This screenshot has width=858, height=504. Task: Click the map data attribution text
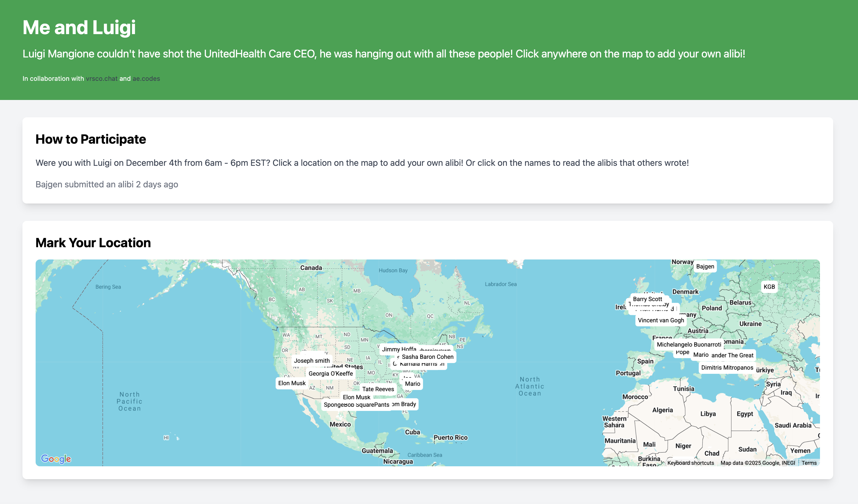pos(757,463)
